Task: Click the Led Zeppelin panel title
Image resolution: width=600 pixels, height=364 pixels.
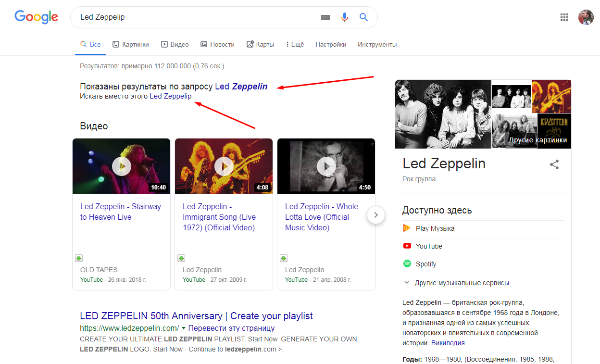Action: tap(444, 163)
